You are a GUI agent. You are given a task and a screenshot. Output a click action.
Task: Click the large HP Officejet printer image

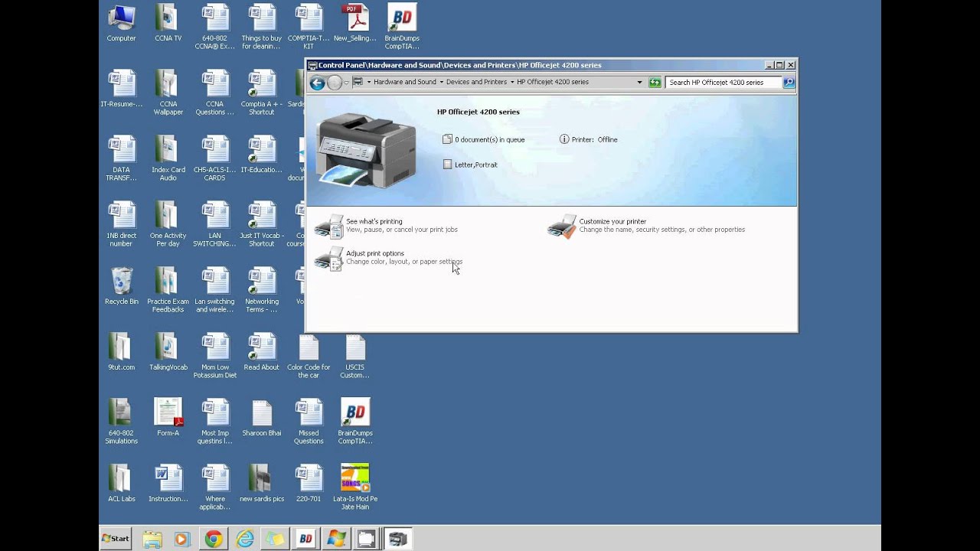(366, 150)
